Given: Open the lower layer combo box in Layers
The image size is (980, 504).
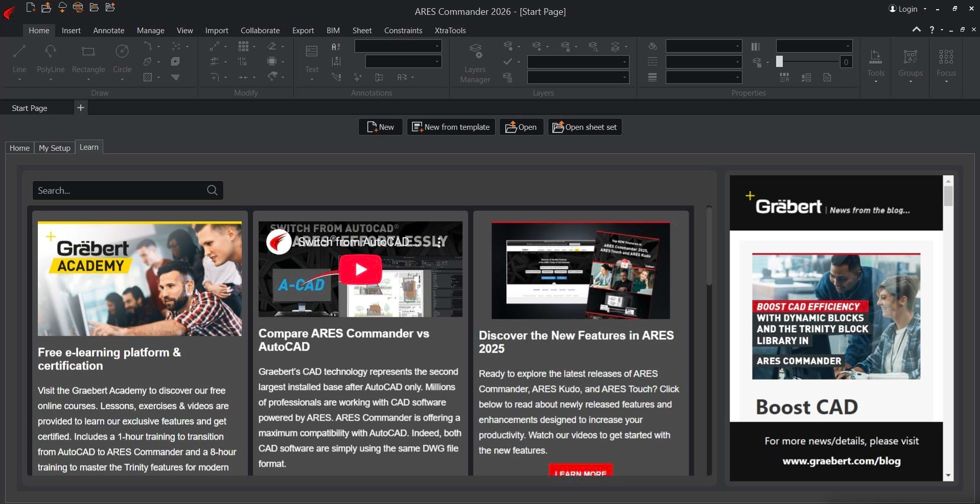Looking at the screenshot, I should [578, 77].
